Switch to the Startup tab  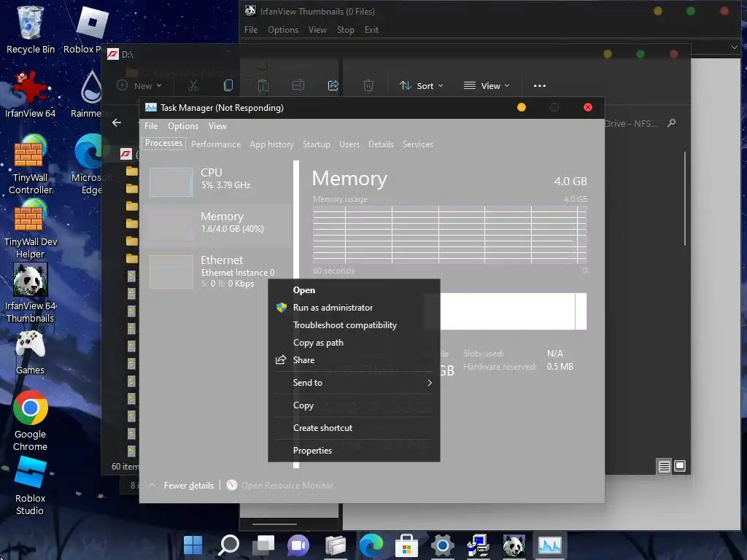[x=317, y=144]
